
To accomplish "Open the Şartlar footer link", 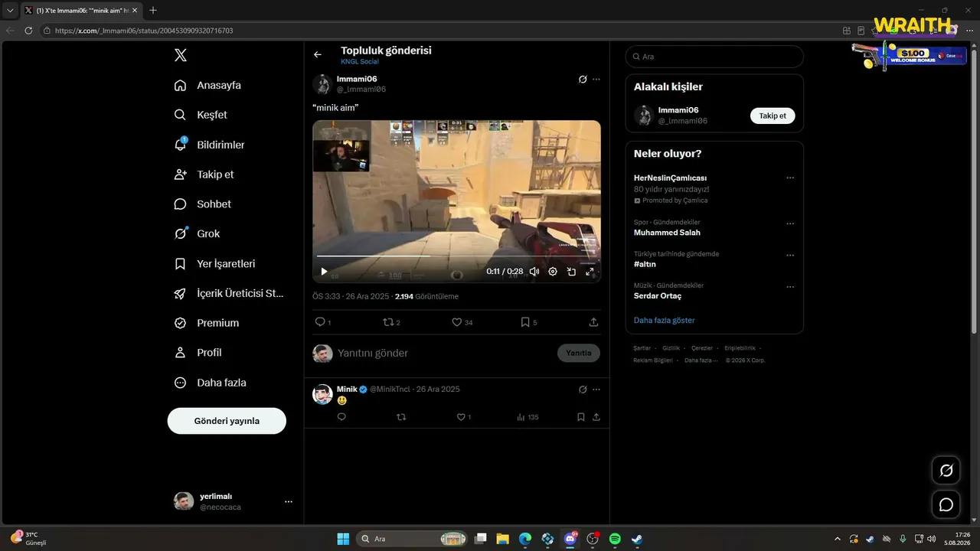I will 642,348.
